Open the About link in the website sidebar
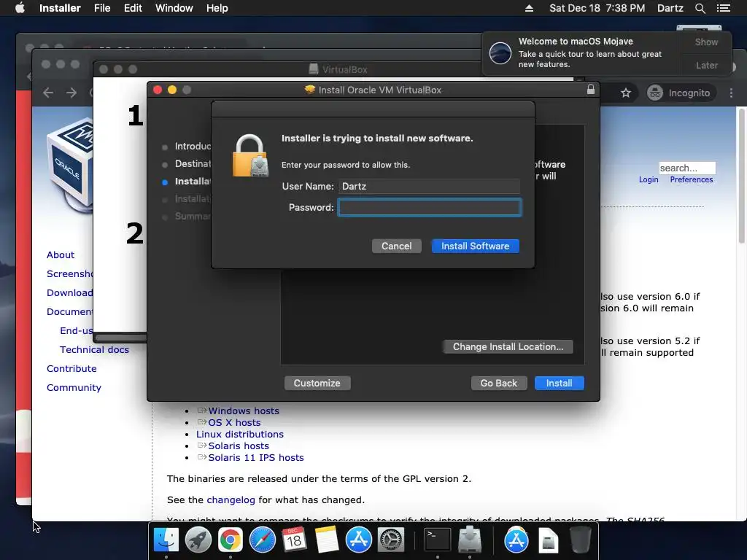747x560 pixels. [61, 254]
